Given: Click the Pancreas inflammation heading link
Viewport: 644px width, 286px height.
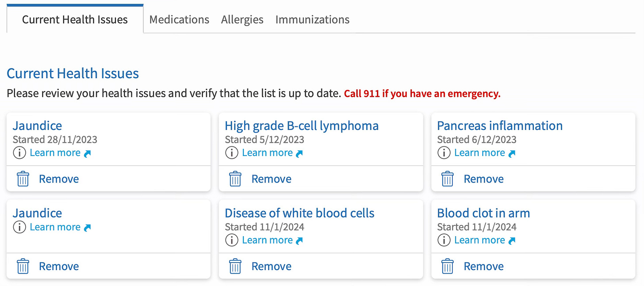Looking at the screenshot, I should [x=500, y=126].
